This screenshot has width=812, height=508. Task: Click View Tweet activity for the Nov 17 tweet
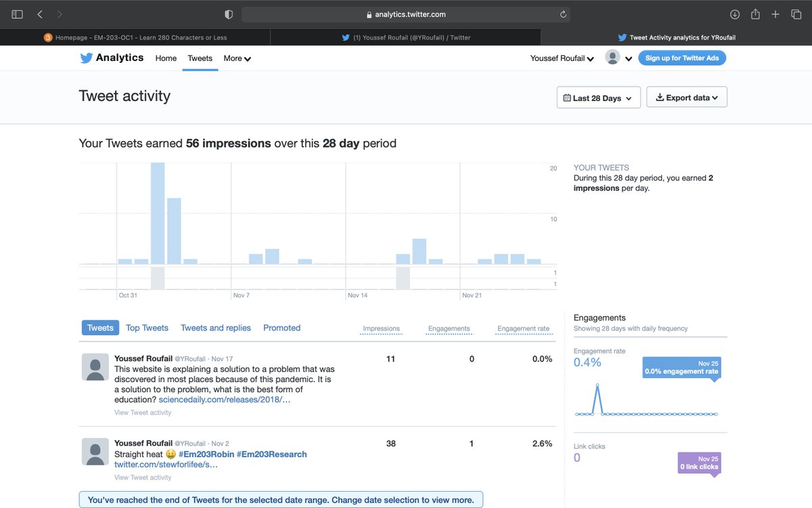[x=143, y=412]
